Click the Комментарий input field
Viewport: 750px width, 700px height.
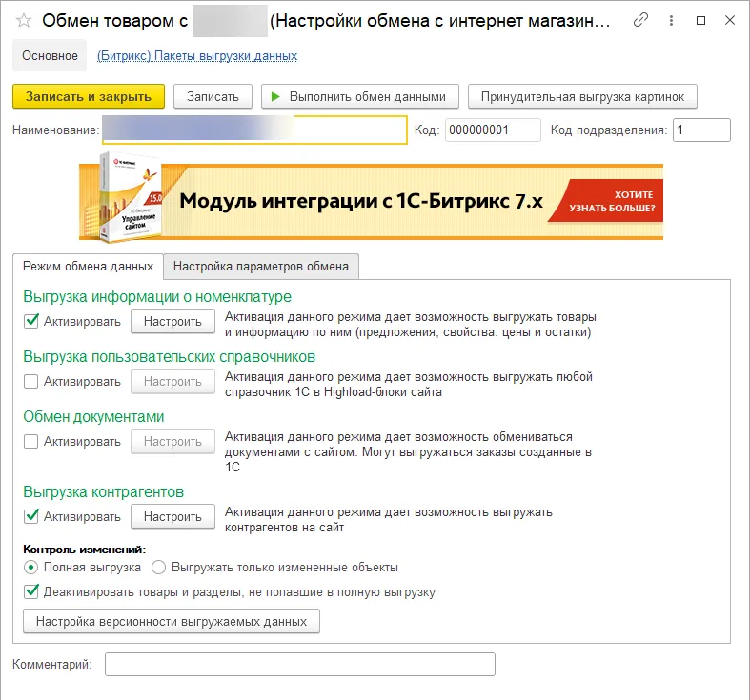[300, 664]
